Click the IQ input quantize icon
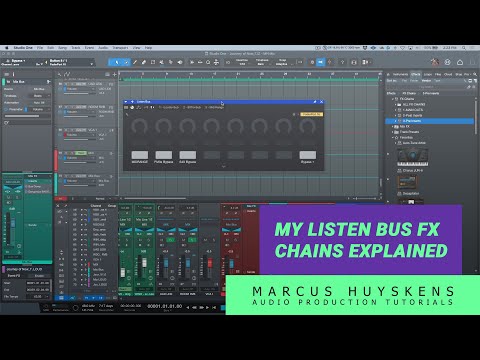480x360 pixels. (228, 62)
